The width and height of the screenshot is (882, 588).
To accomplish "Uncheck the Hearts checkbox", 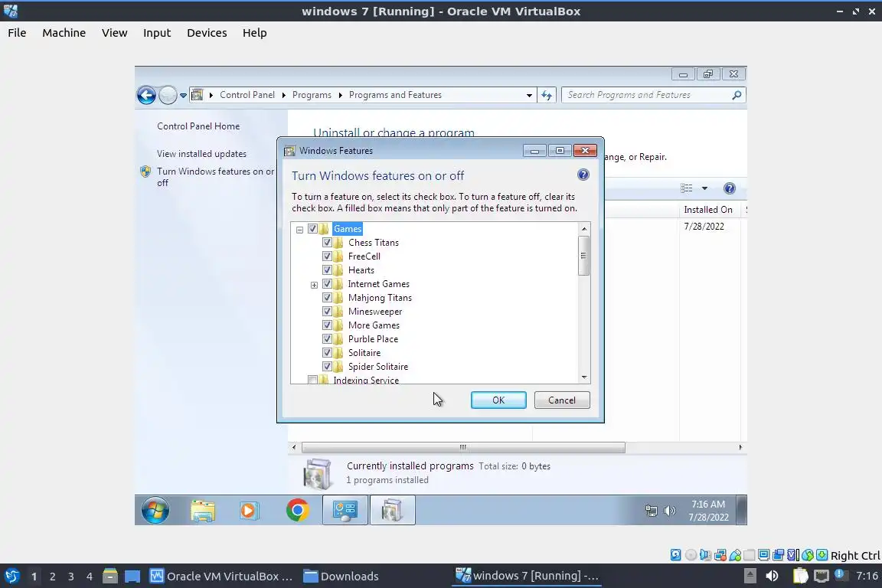I will tap(327, 270).
